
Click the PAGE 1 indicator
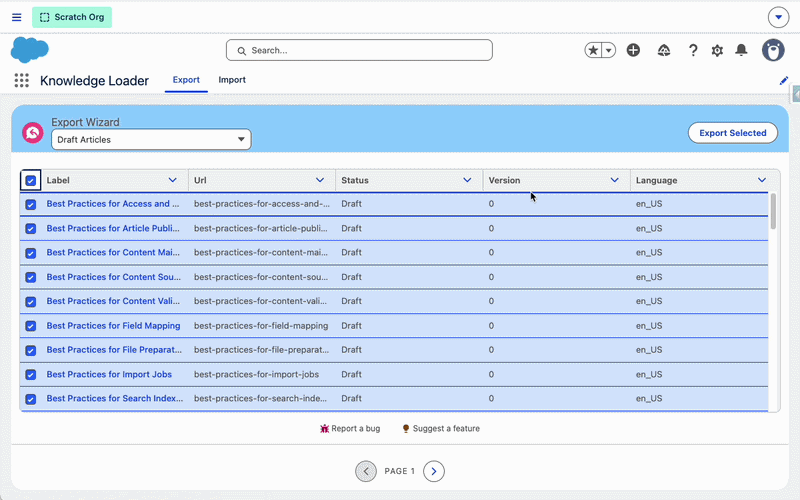click(x=399, y=471)
